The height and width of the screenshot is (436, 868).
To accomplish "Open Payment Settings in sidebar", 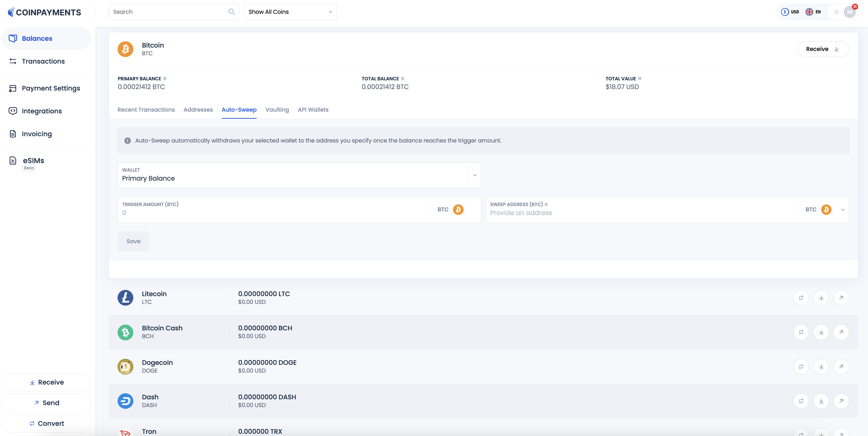I will click(x=51, y=88).
